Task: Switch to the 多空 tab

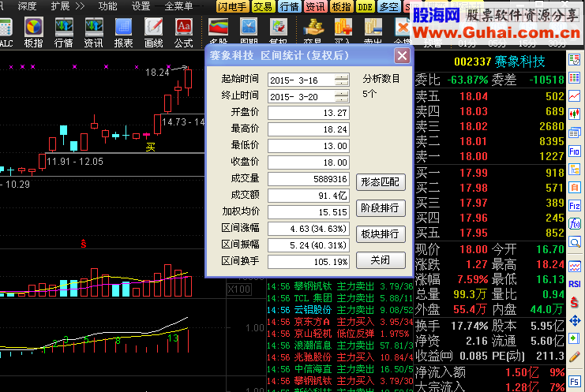Action: (389, 7)
